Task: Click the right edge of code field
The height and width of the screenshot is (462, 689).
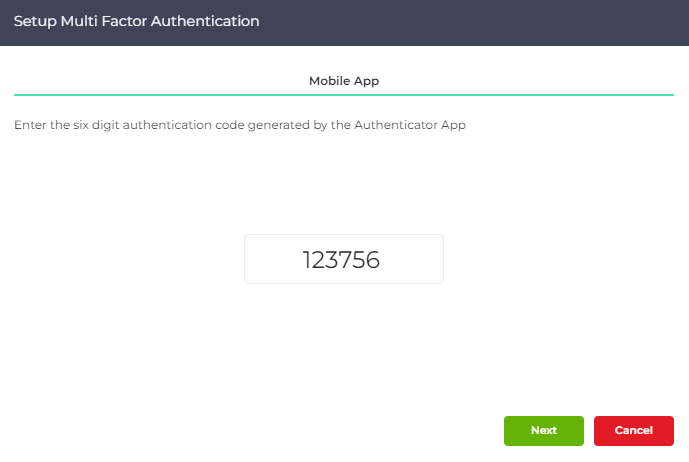Action: coord(439,259)
